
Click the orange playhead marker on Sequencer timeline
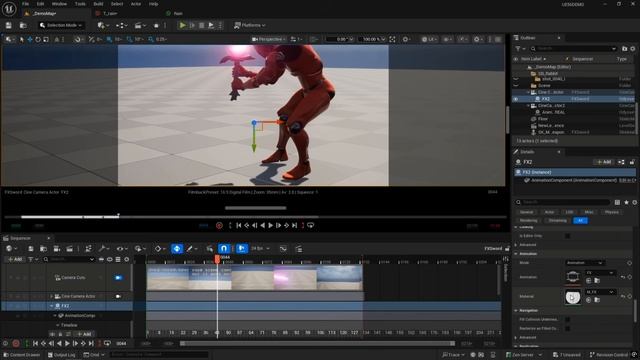coord(217,259)
